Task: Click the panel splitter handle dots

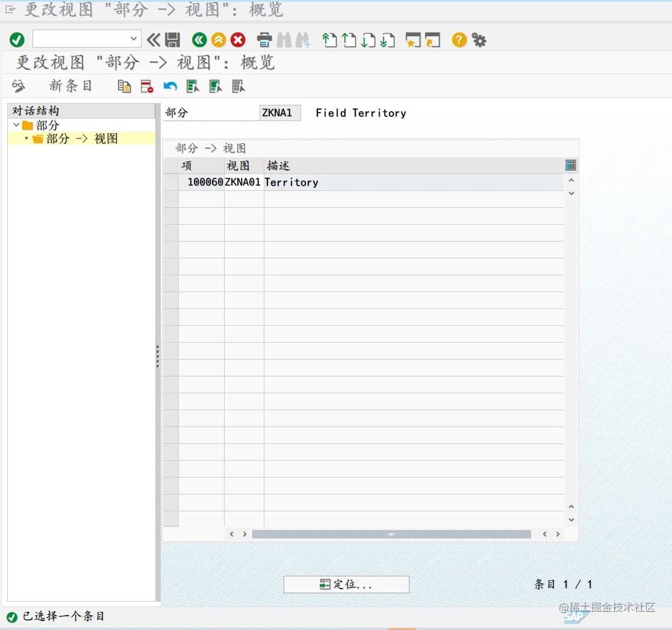Action: coord(158,357)
